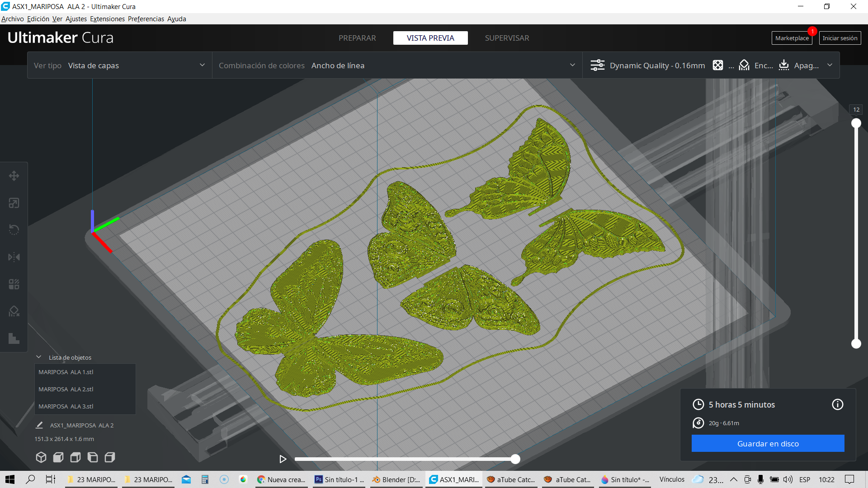This screenshot has height=488, width=868.
Task: Click Guardar en disco button
Action: (768, 443)
